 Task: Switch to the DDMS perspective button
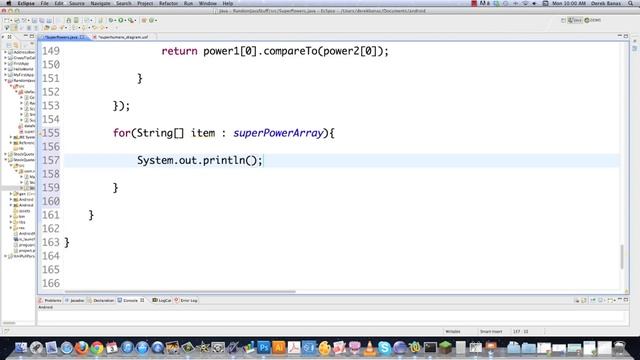click(x=593, y=20)
